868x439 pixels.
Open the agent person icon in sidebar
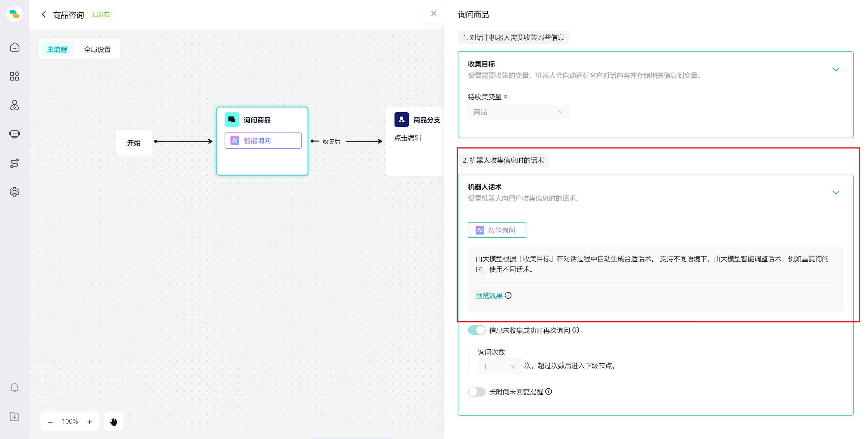point(14,105)
